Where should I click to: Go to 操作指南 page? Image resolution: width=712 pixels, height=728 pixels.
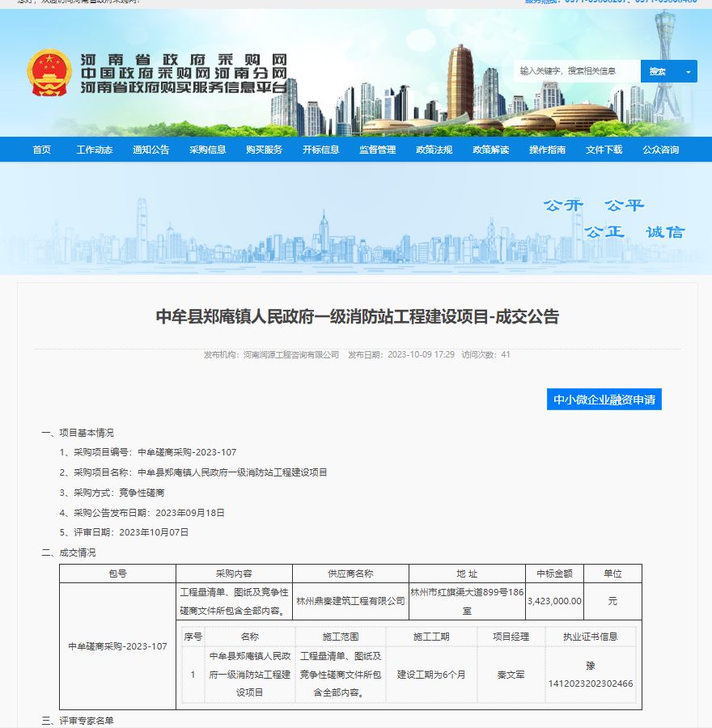pyautogui.click(x=548, y=150)
